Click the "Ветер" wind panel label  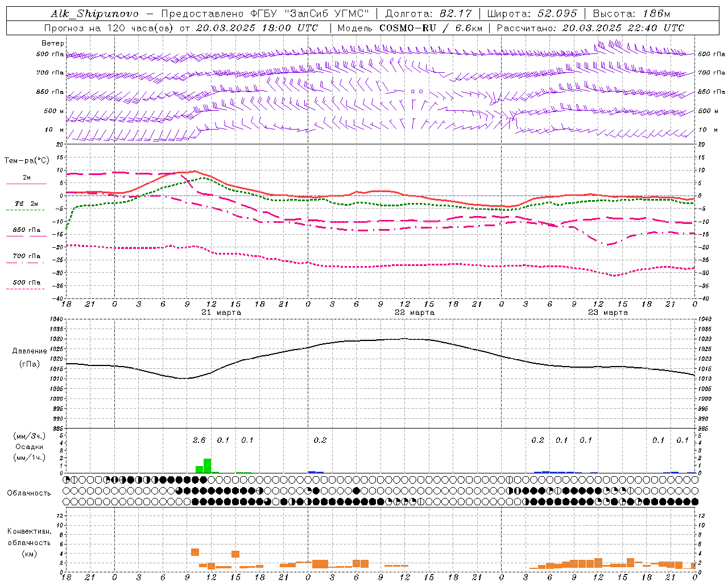[53, 43]
